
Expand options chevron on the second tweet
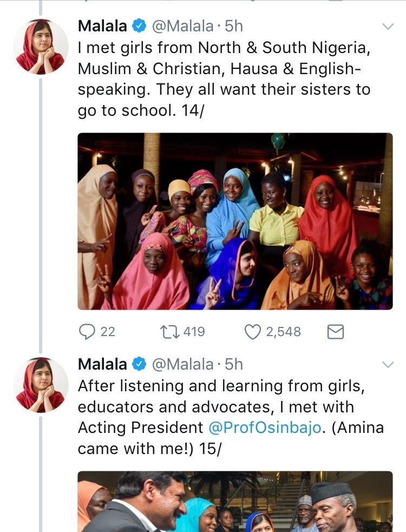pyautogui.click(x=388, y=365)
